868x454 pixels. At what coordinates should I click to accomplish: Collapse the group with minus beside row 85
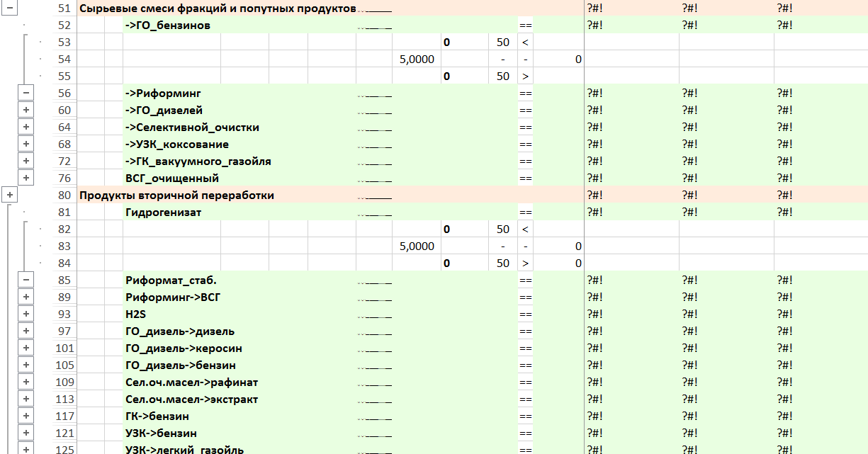pos(26,280)
